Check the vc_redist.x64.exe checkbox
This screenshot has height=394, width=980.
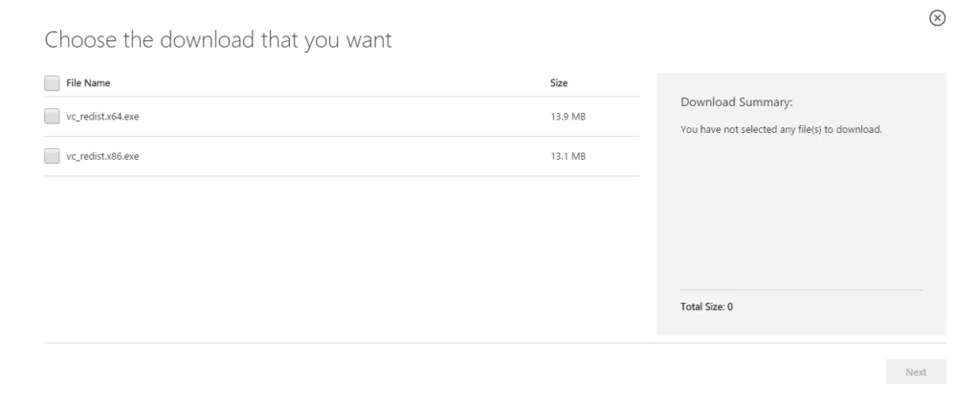pyautogui.click(x=52, y=117)
